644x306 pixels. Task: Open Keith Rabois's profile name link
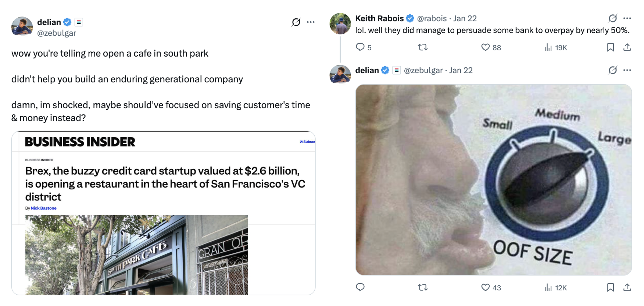pyautogui.click(x=379, y=18)
